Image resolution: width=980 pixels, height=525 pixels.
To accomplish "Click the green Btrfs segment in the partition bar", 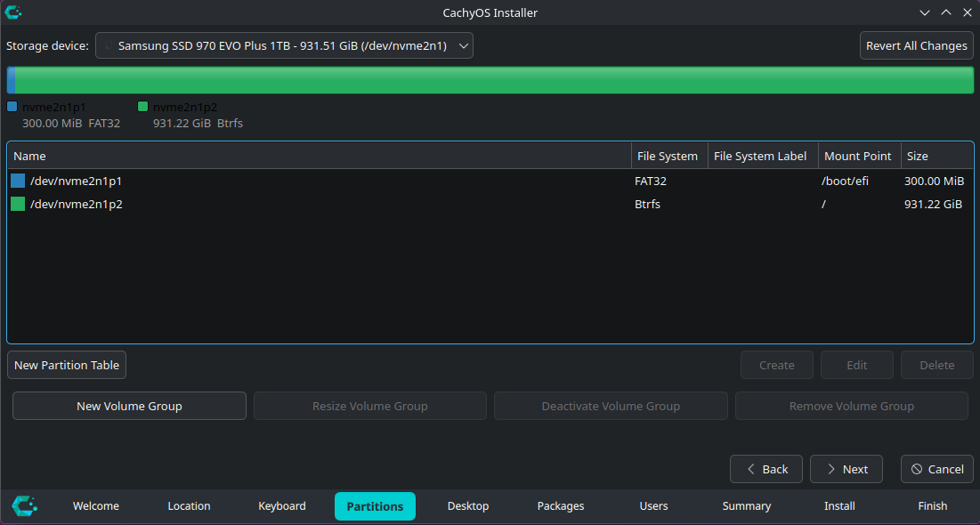I will pyautogui.click(x=494, y=80).
